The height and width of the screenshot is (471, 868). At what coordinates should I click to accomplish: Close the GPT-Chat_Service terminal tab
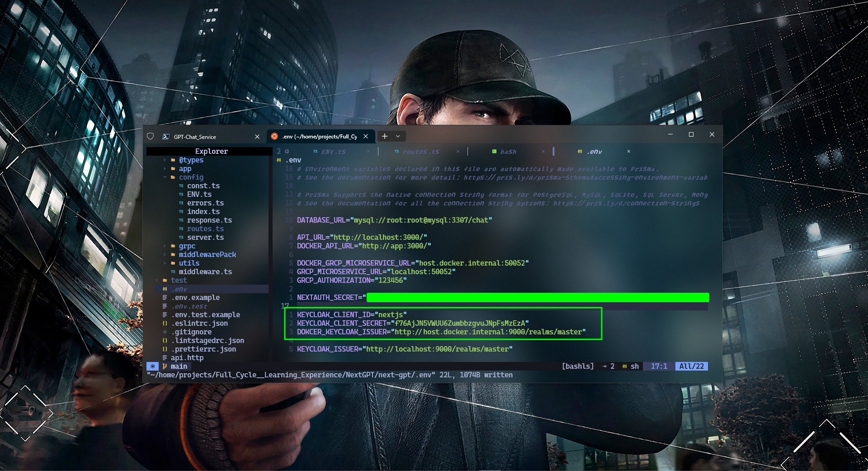point(257,137)
